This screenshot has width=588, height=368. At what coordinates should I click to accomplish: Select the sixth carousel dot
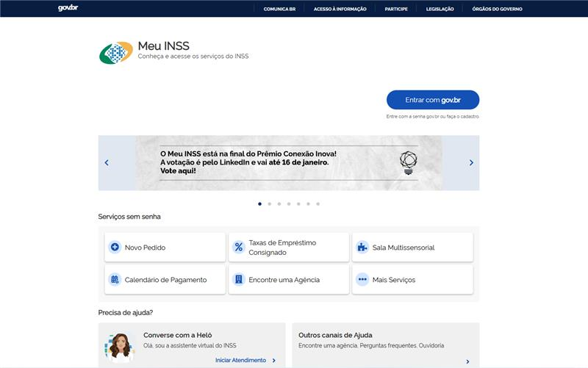point(308,204)
